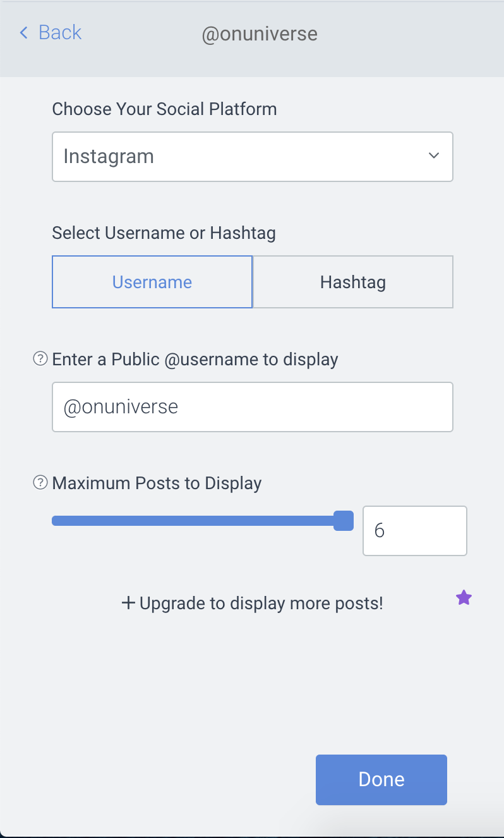Click the dropdown chevron in the platform selector
The image size is (504, 838).
coord(434,155)
